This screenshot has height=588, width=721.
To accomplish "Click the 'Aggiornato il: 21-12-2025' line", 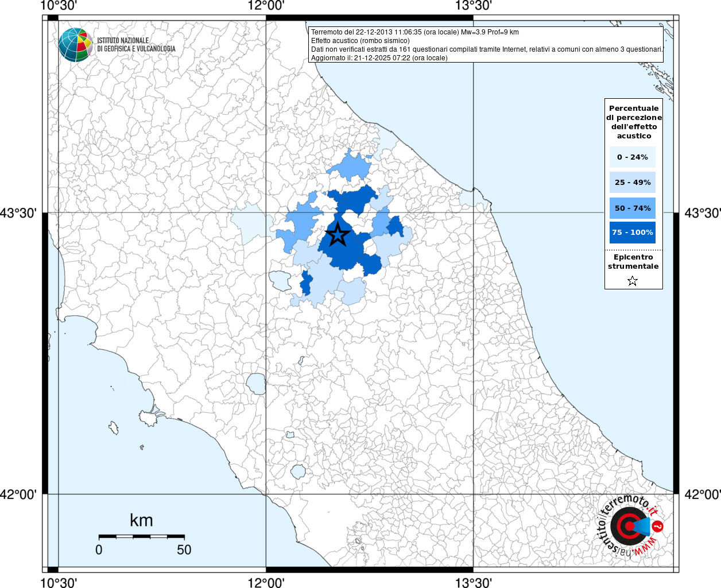I will (x=379, y=58).
